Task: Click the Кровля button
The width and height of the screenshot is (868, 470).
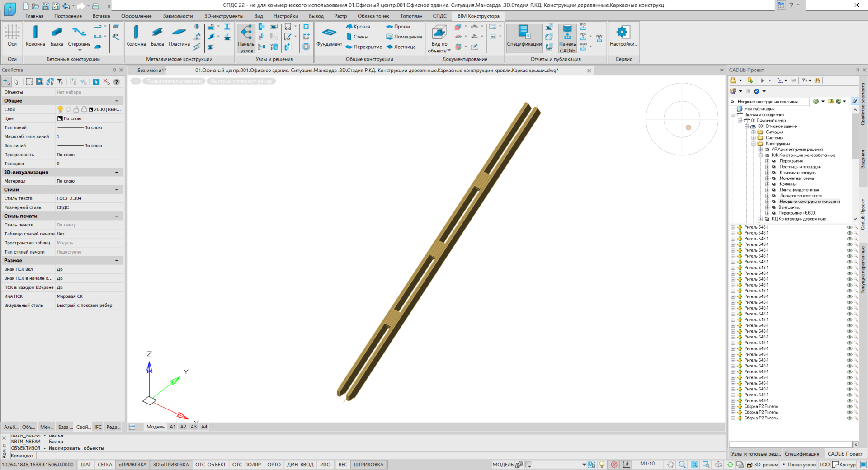Action: [x=358, y=27]
